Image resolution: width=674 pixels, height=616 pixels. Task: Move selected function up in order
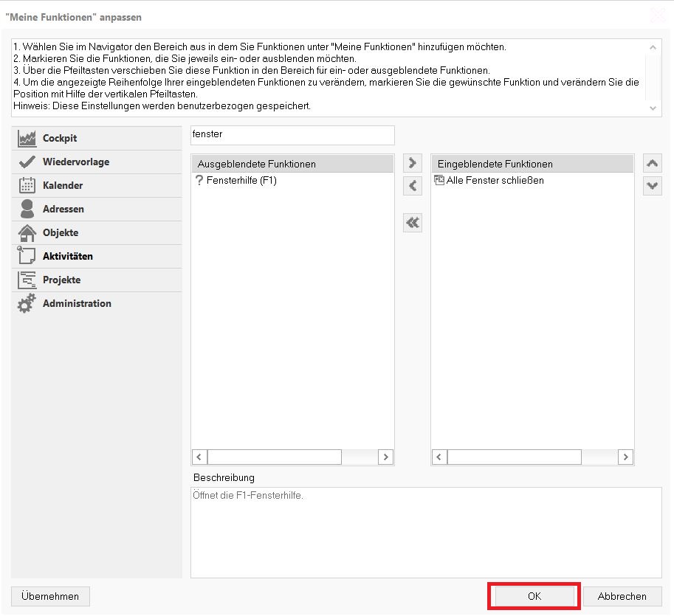pyautogui.click(x=652, y=163)
